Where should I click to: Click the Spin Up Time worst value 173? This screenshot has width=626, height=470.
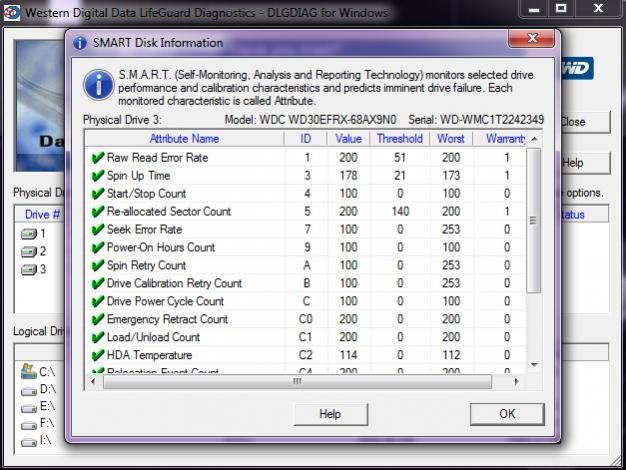tap(451, 176)
